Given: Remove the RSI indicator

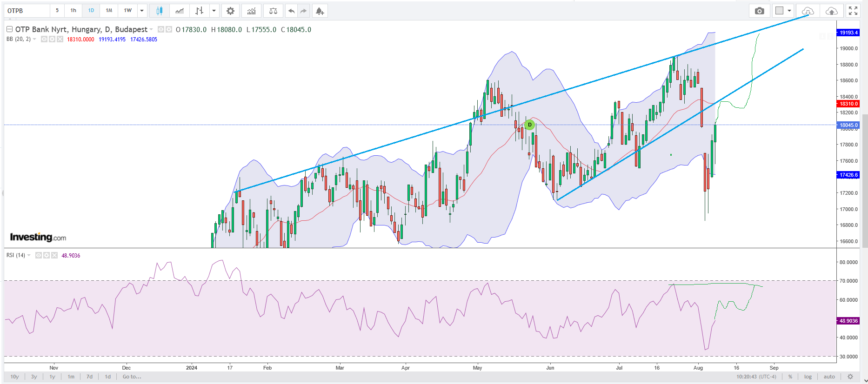Looking at the screenshot, I should pyautogui.click(x=54, y=255).
